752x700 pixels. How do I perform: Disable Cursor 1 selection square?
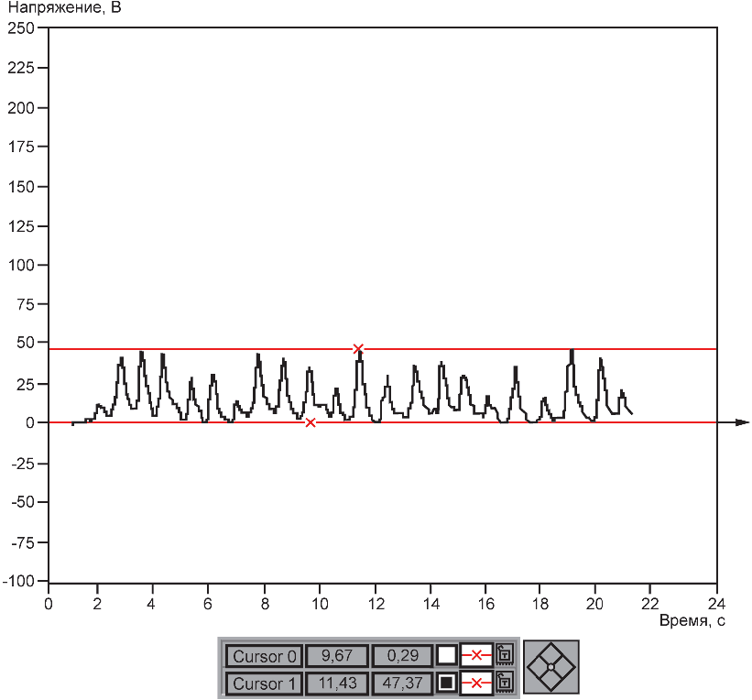coord(446,684)
